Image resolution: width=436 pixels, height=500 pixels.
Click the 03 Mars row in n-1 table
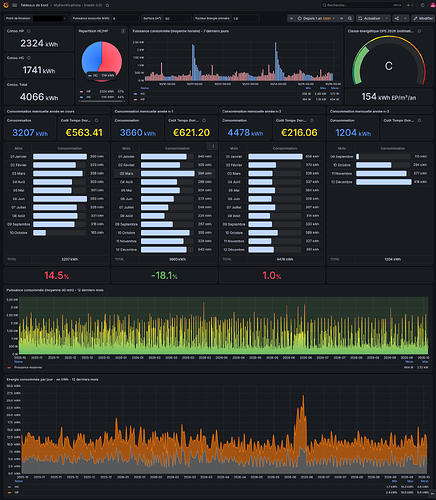point(164,173)
